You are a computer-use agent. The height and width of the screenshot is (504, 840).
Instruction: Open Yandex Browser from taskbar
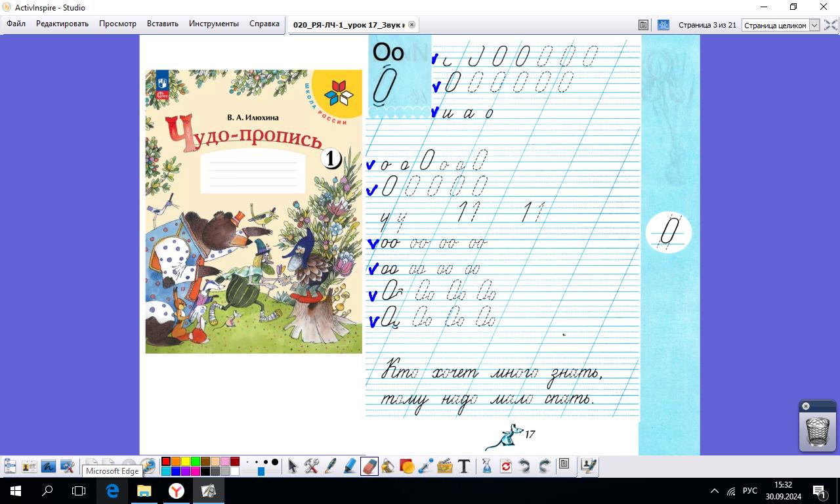(x=176, y=491)
